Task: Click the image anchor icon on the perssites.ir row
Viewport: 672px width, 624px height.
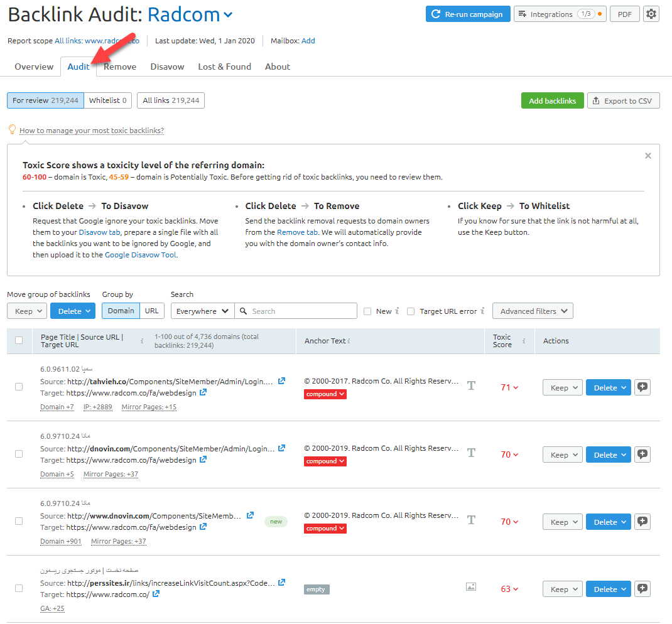Action: (470, 586)
